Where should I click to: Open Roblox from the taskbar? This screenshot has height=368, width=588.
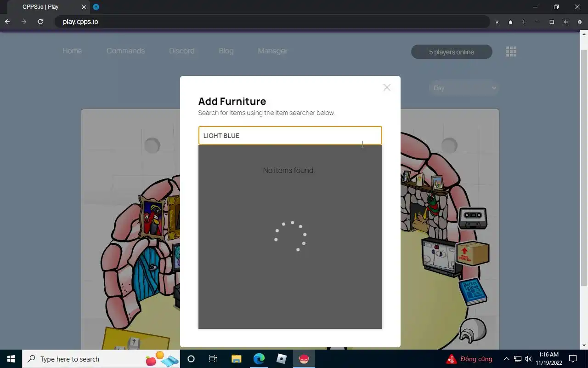(x=282, y=359)
